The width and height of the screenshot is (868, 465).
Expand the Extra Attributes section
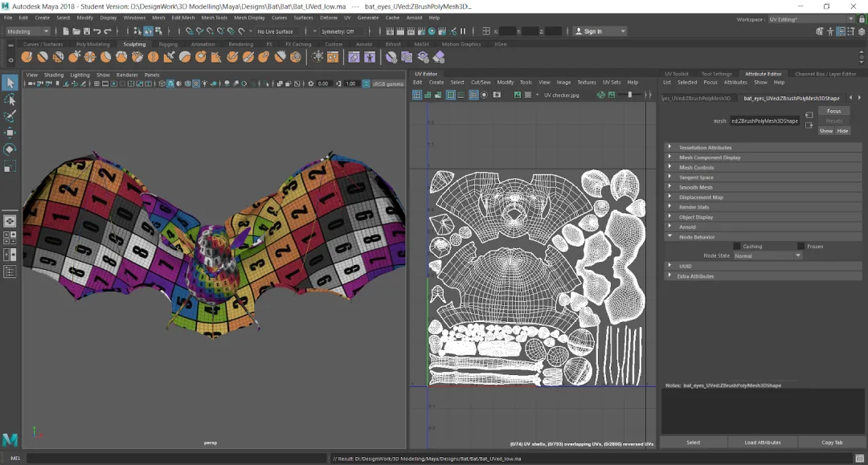click(764, 276)
